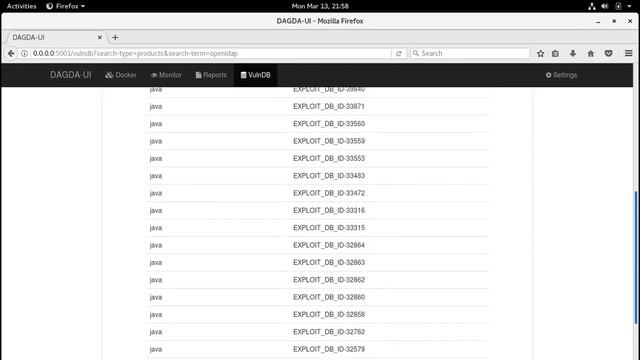Select EXPLOIT_DB_ID-33315 entry

point(329,228)
